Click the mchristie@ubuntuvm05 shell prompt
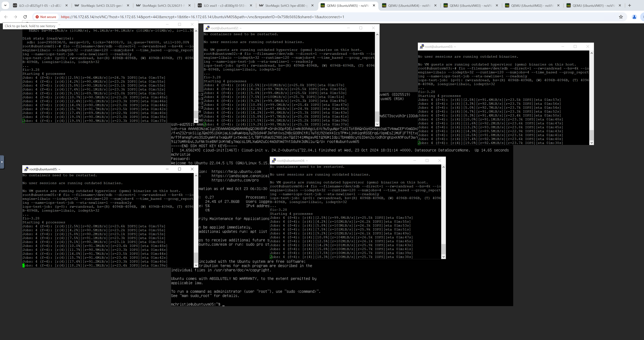This screenshot has width=644, height=340. [196, 304]
